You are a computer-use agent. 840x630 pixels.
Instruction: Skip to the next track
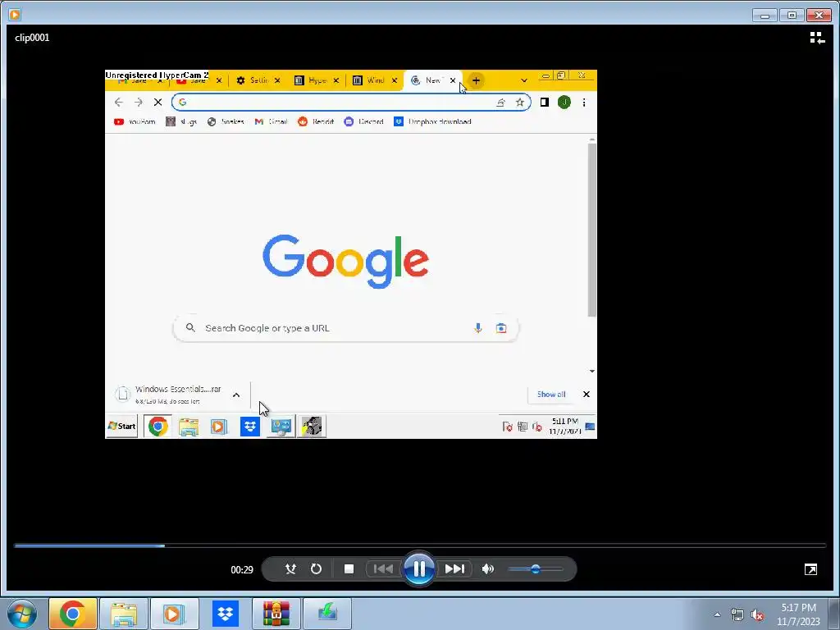pyautogui.click(x=454, y=569)
